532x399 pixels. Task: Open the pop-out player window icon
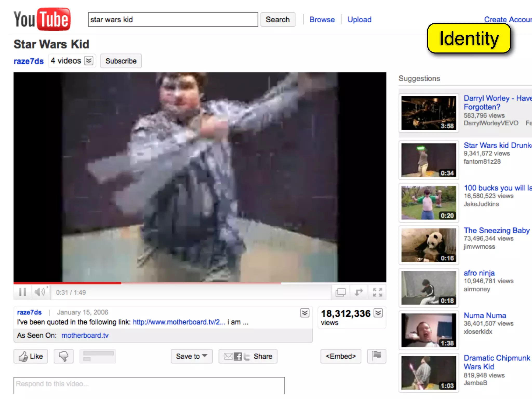[340, 292]
